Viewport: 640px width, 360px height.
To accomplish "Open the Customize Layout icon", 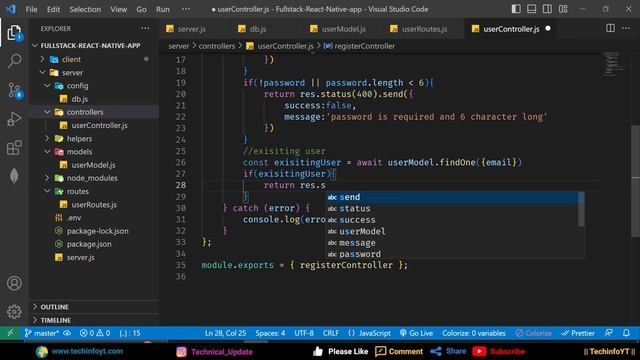I will point(563,9).
